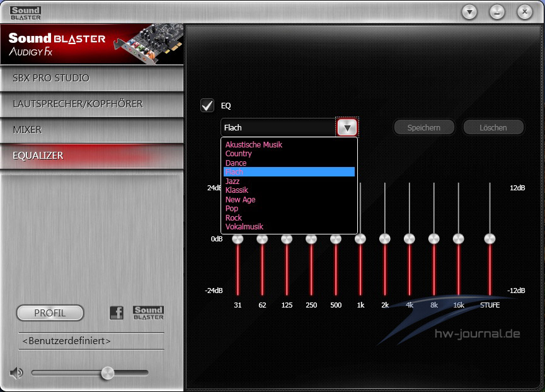Go to LAUTSPRECHER/KOPFHÖRER settings
The image size is (545, 392).
tap(92, 104)
